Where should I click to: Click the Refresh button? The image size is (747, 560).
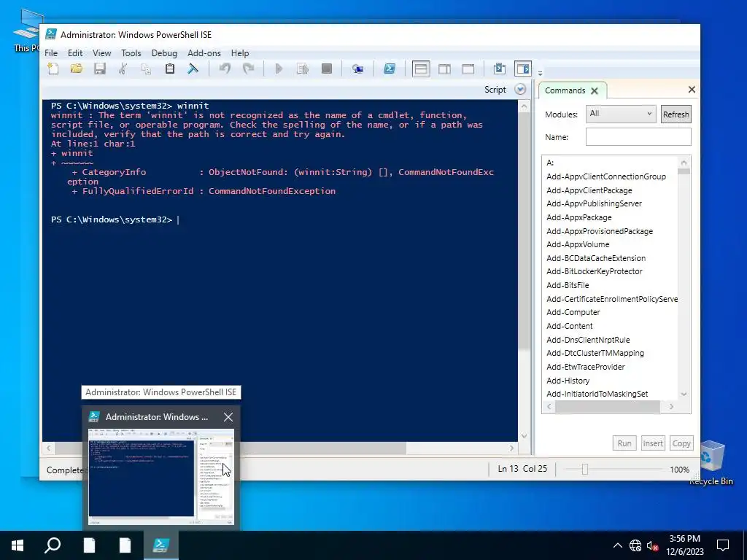(x=676, y=114)
